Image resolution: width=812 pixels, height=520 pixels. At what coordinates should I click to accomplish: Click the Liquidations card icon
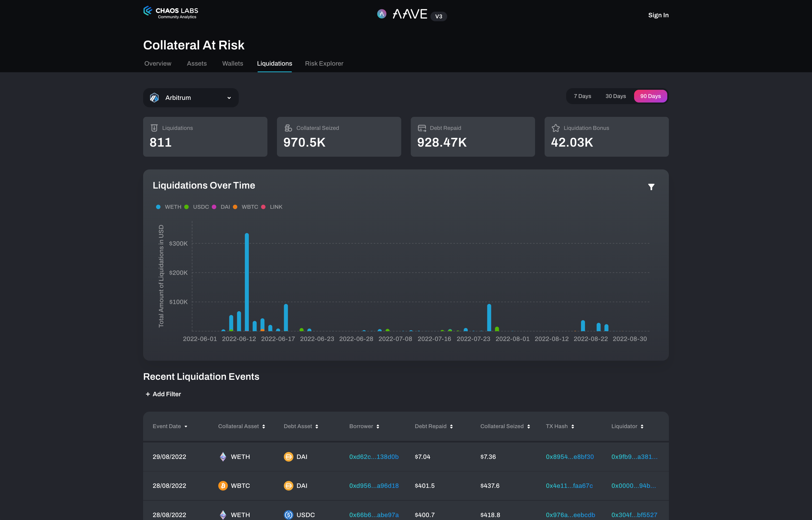tap(154, 128)
